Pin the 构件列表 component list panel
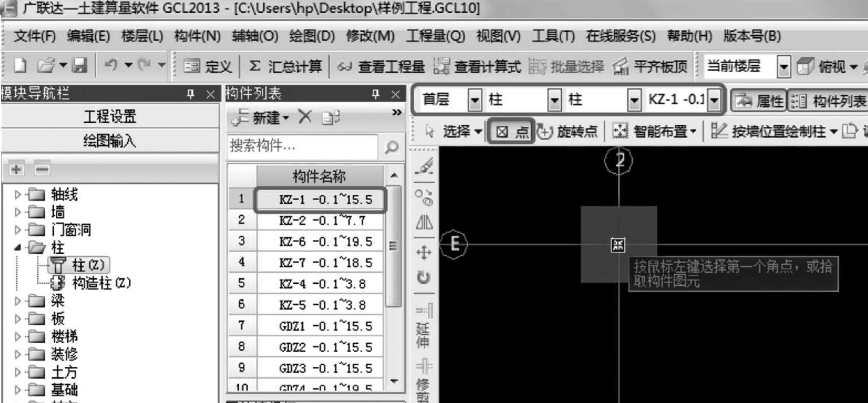Image resolution: width=868 pixels, height=403 pixels. coord(376,94)
